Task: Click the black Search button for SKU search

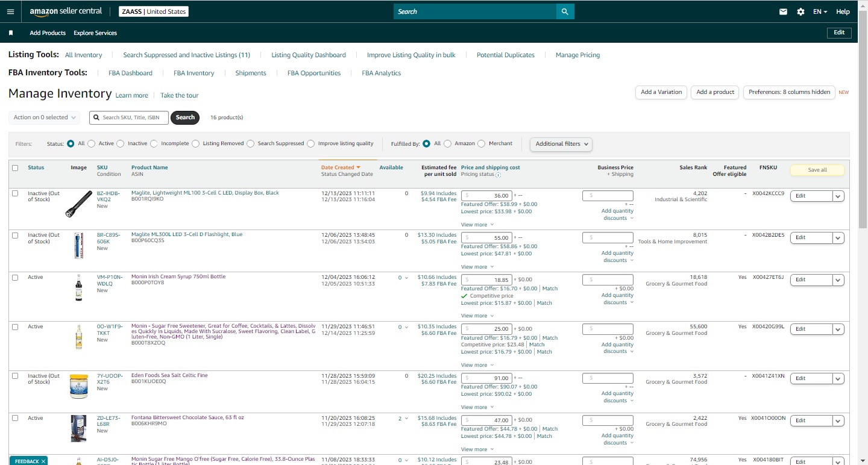Action: (185, 117)
